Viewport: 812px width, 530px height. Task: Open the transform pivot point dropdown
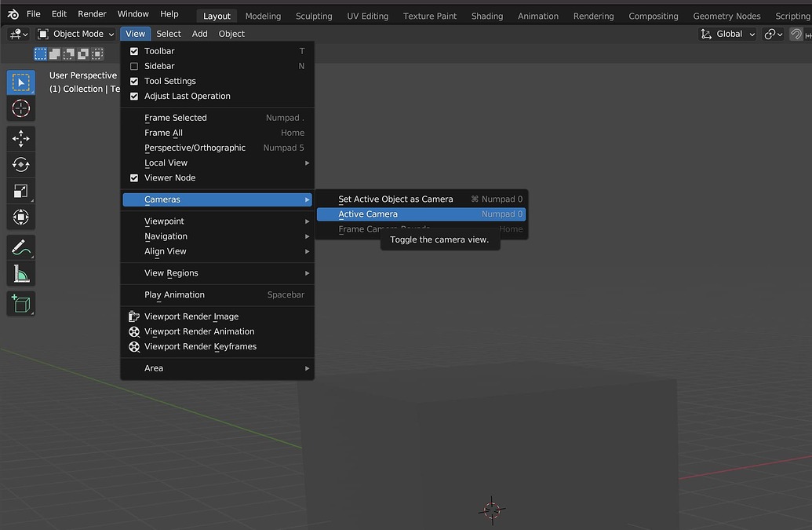[773, 34]
